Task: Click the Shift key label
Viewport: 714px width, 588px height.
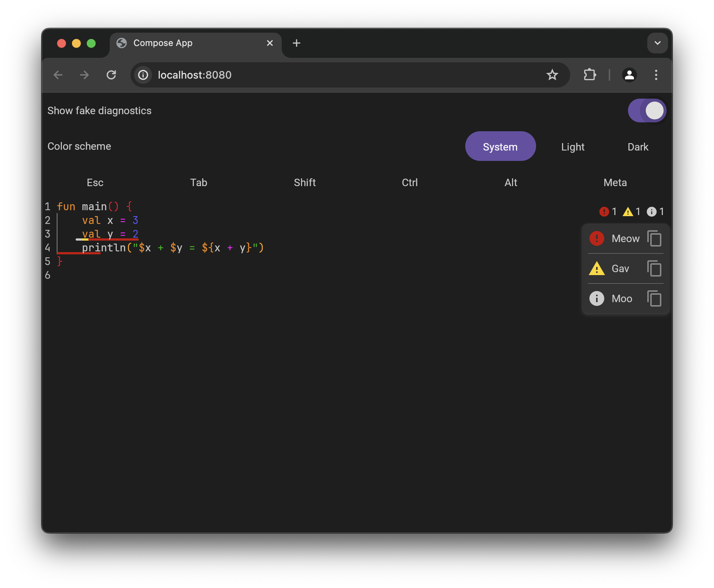Action: coord(305,182)
